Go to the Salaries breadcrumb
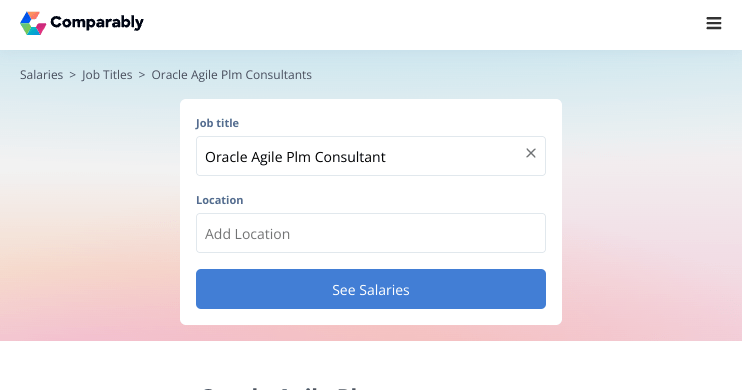Screen dimensions: 742x390 (41, 75)
